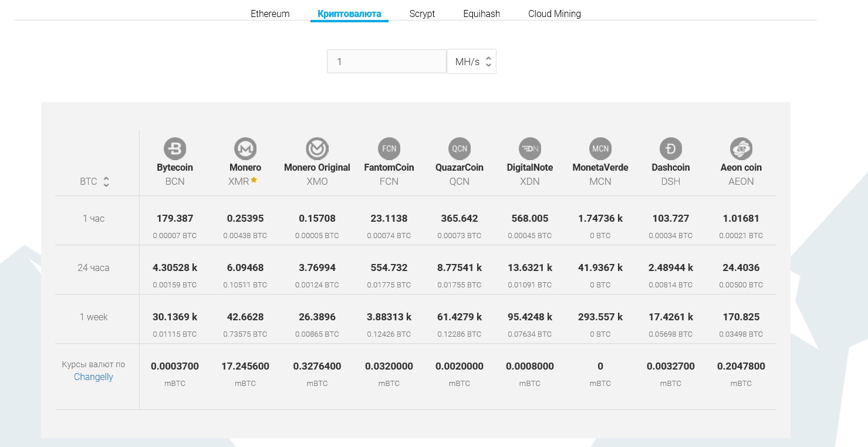Click the Bytecoin column heading

(x=175, y=167)
